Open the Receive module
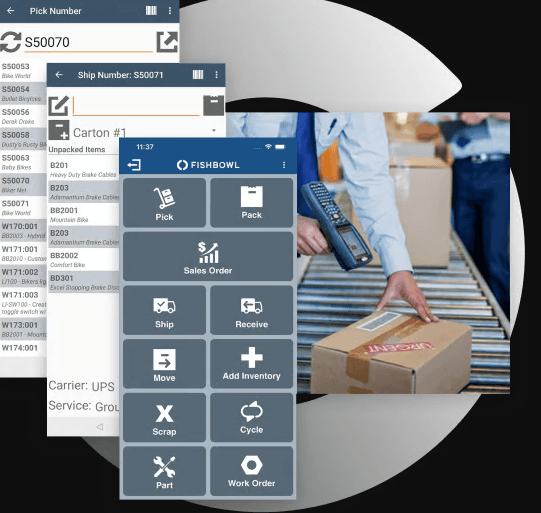This screenshot has width=541, height=513. (x=252, y=310)
